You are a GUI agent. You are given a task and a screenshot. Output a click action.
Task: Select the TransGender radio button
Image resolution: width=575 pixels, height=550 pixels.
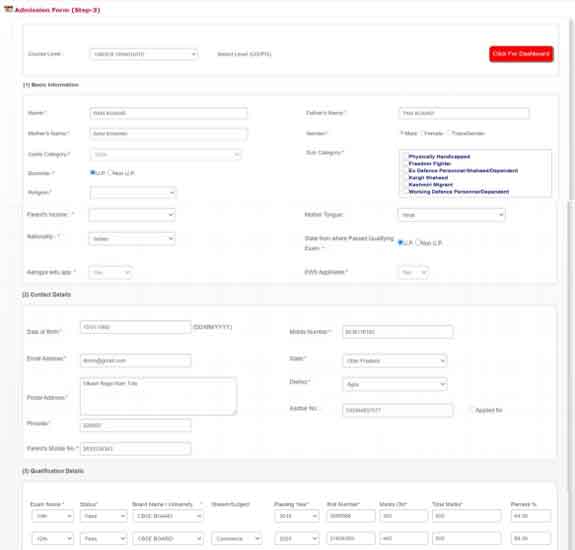pyautogui.click(x=449, y=133)
